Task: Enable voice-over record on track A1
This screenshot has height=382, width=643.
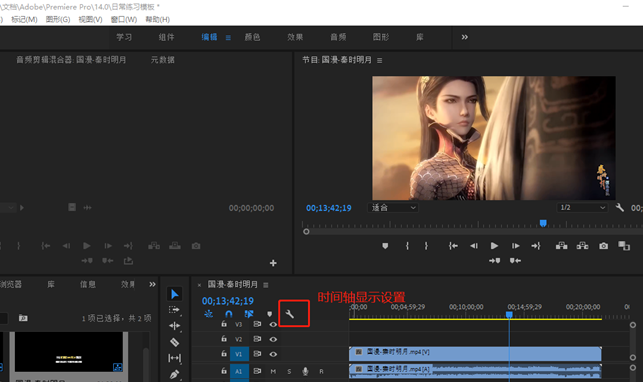Action: (x=305, y=371)
